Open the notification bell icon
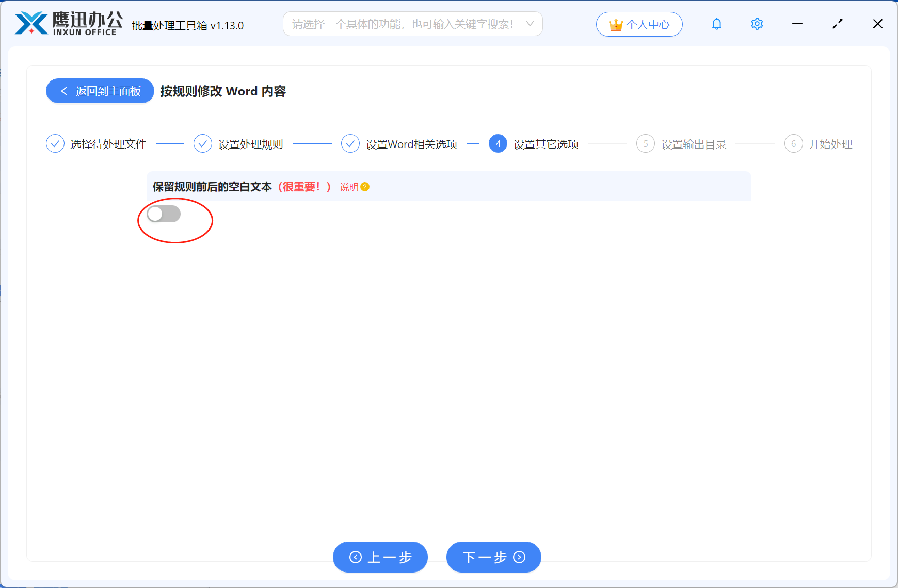The image size is (898, 588). pyautogui.click(x=716, y=24)
